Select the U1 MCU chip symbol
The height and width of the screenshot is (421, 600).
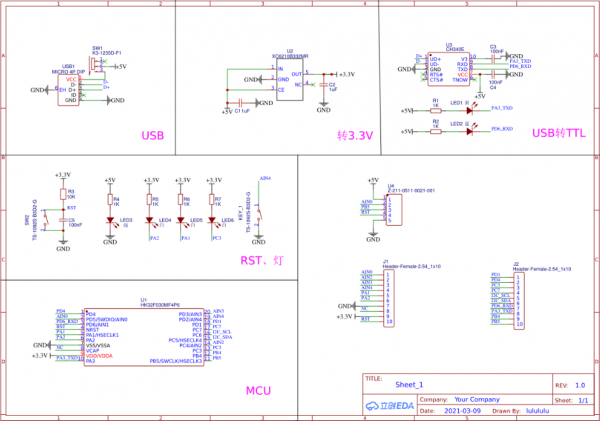pos(144,336)
